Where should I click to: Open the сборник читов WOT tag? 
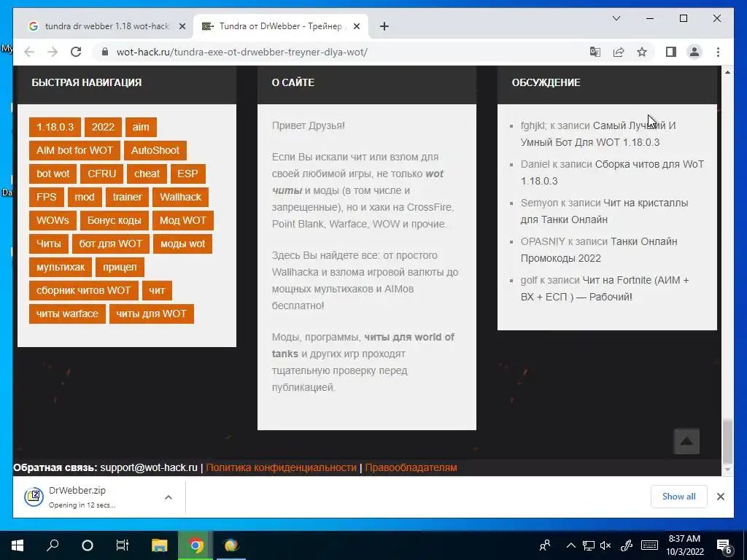(x=83, y=290)
